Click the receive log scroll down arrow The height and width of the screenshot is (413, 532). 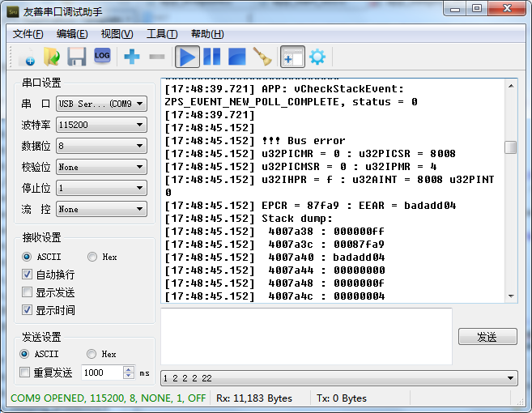click(x=511, y=296)
